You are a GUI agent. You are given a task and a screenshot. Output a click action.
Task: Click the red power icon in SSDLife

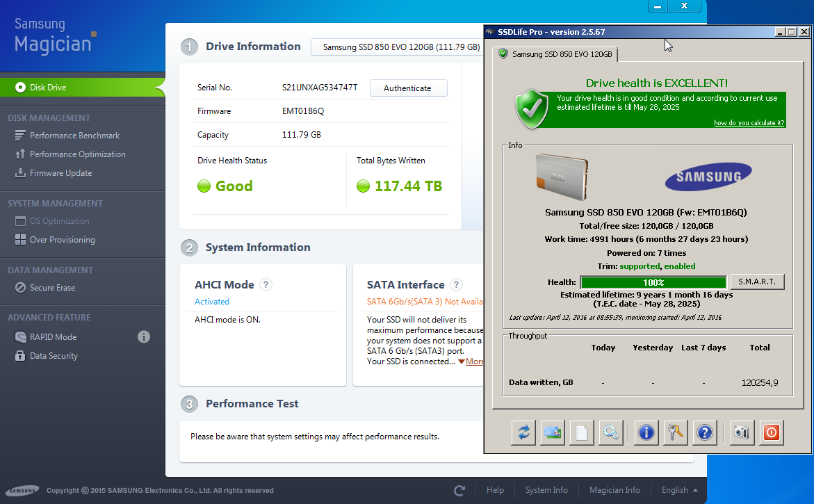coord(772,432)
